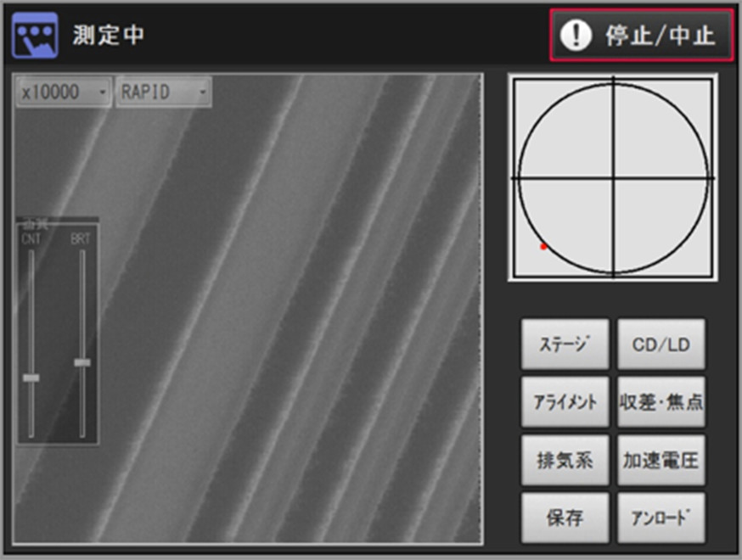Click the BRT brightness slider handle
The width and height of the screenshot is (742, 560).
point(82,362)
